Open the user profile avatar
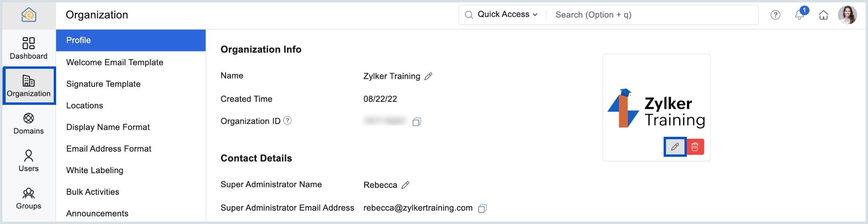The image size is (868, 224). [x=847, y=15]
